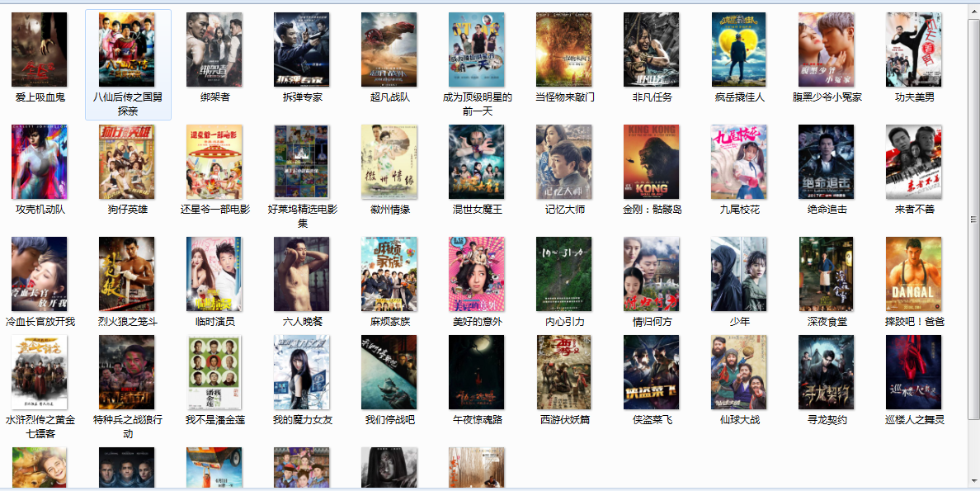This screenshot has width=980, height=491.
Task: Click the 疯岳撬佳人 poster
Action: [x=739, y=50]
